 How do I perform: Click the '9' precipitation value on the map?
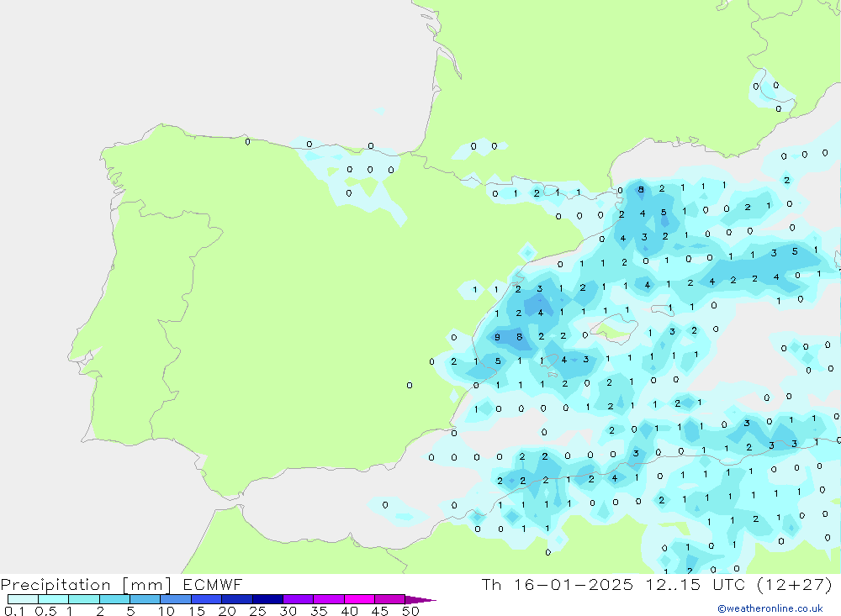point(497,338)
